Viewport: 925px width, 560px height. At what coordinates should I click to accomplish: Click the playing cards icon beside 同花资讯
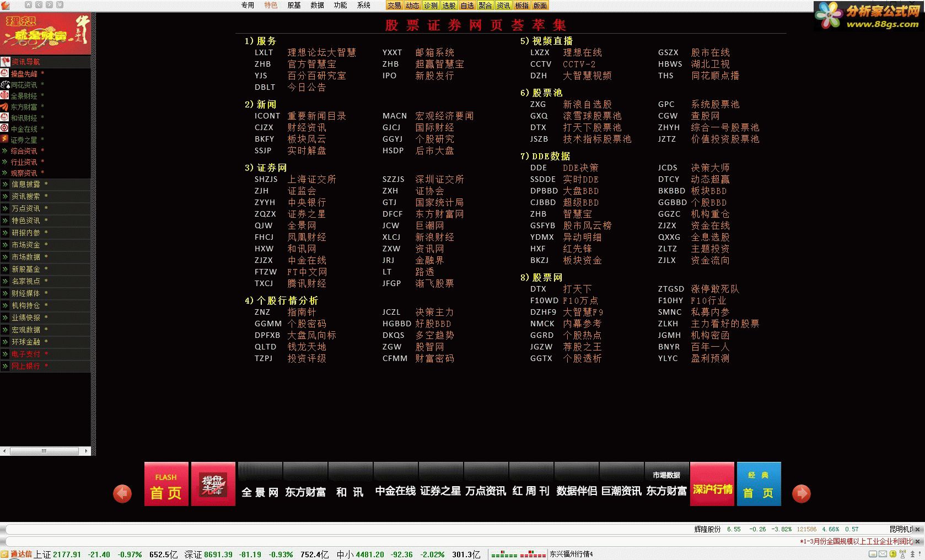click(x=5, y=84)
